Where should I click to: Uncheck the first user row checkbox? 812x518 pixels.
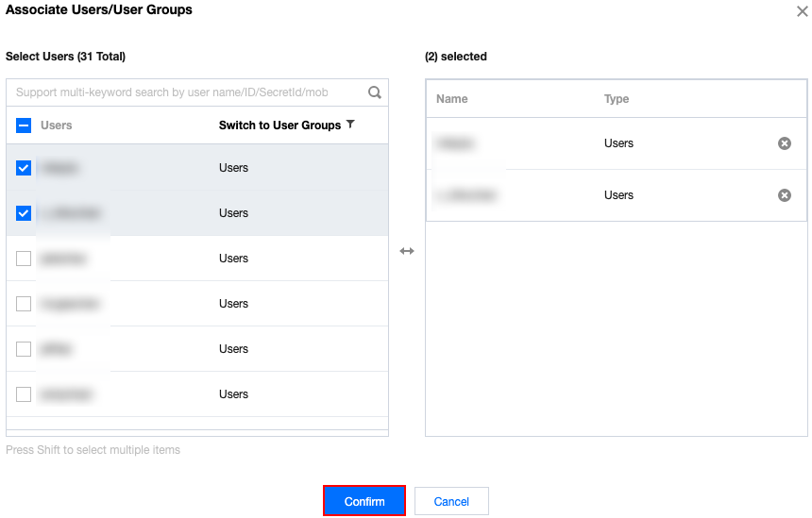click(x=24, y=168)
